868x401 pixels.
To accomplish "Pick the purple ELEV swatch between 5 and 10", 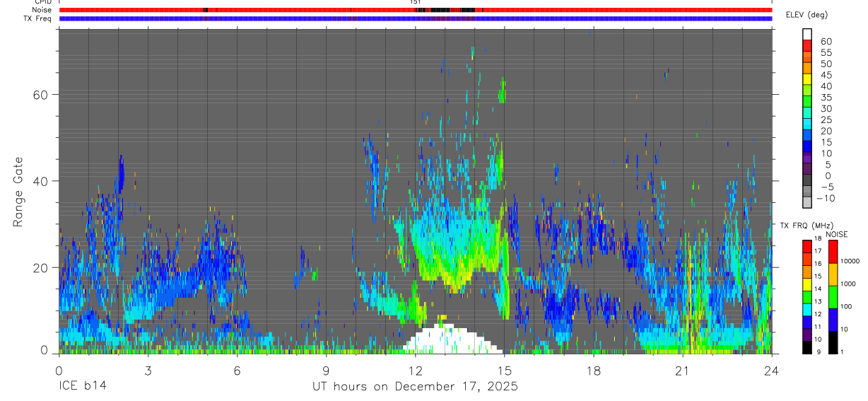I will [x=807, y=158].
